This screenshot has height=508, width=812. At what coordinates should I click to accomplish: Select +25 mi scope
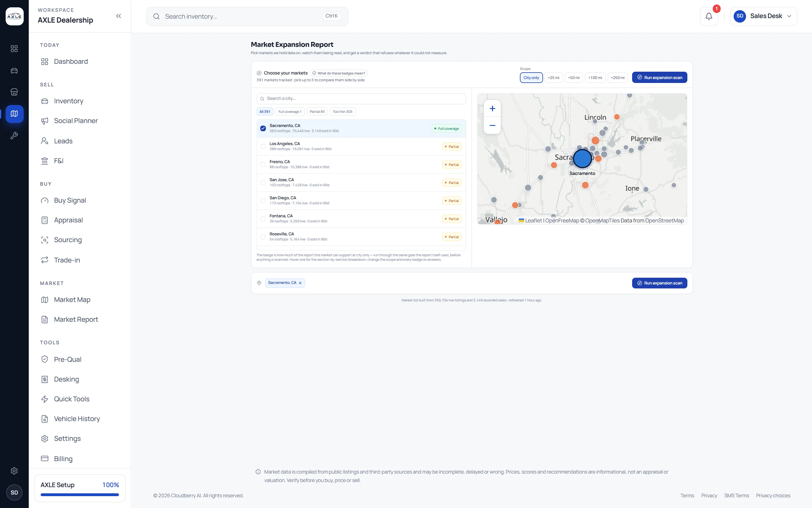[x=553, y=78]
